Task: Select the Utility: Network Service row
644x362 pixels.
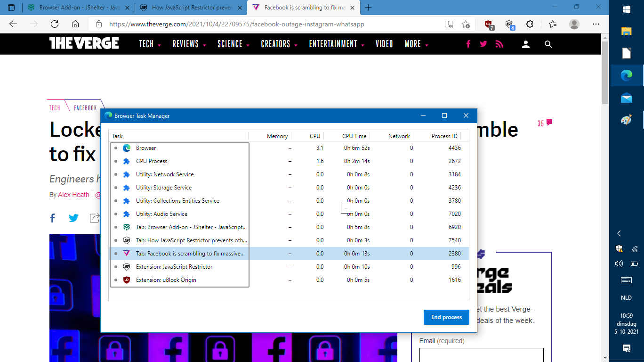Action: click(x=289, y=174)
